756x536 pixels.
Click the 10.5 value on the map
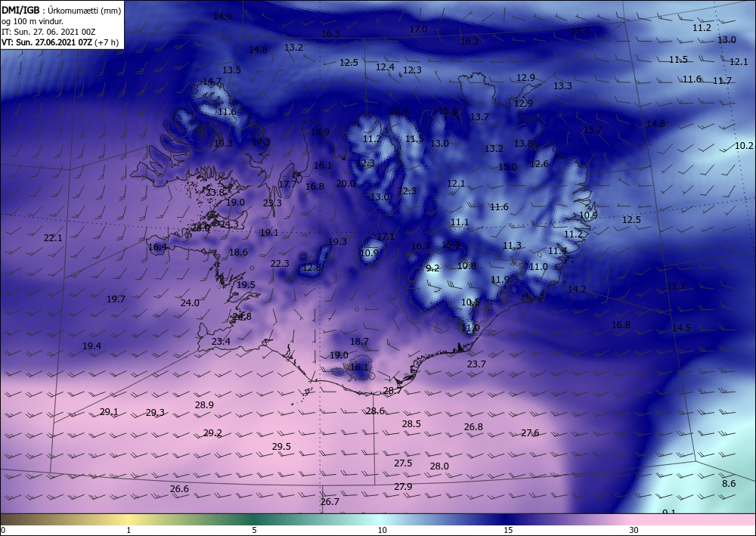pos(470,302)
